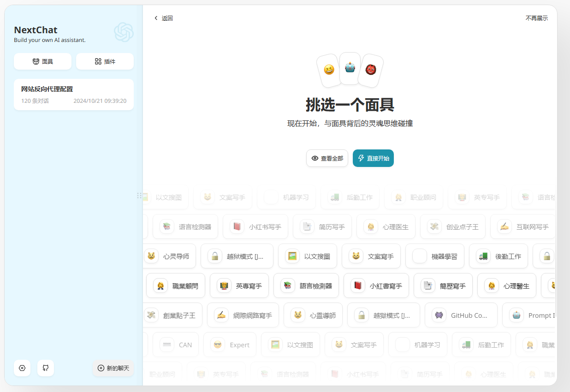Open the GitHub repository icon

[x=46, y=368]
